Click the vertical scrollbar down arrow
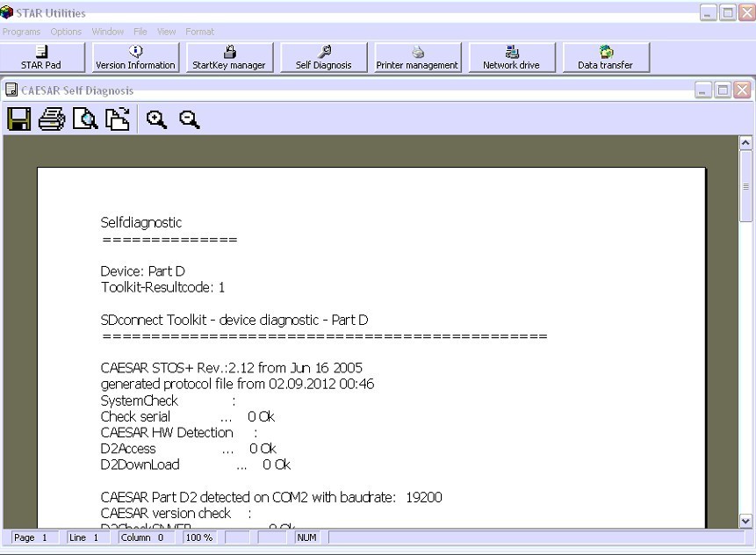Screen dimensions: 756x555 (745, 521)
